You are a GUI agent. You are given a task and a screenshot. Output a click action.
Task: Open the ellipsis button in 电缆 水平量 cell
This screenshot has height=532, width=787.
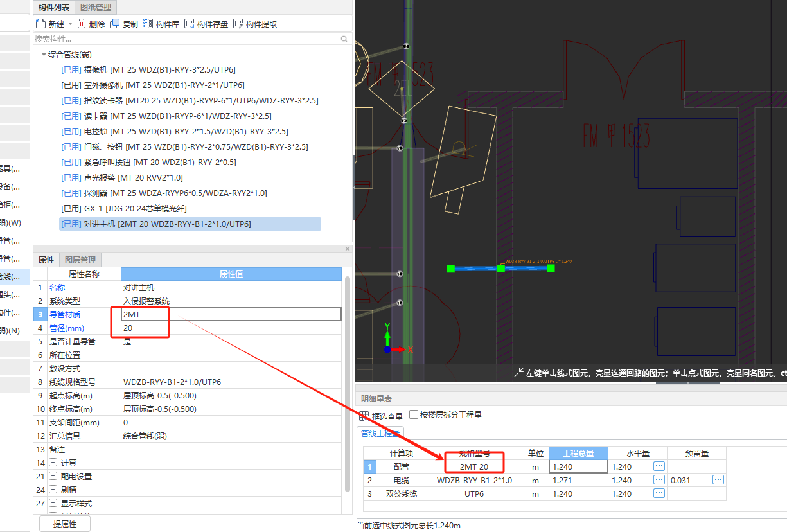click(x=659, y=480)
